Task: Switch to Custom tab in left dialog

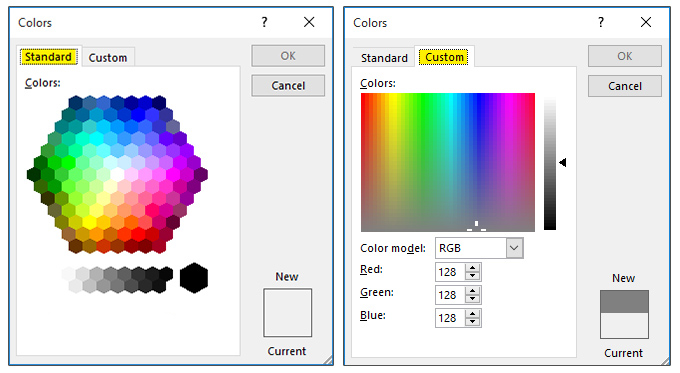Action: (x=108, y=58)
